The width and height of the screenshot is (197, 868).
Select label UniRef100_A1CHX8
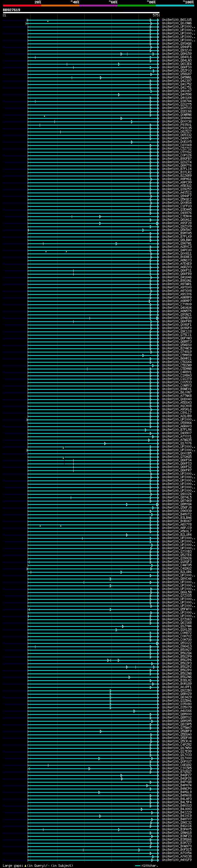[177, 406]
